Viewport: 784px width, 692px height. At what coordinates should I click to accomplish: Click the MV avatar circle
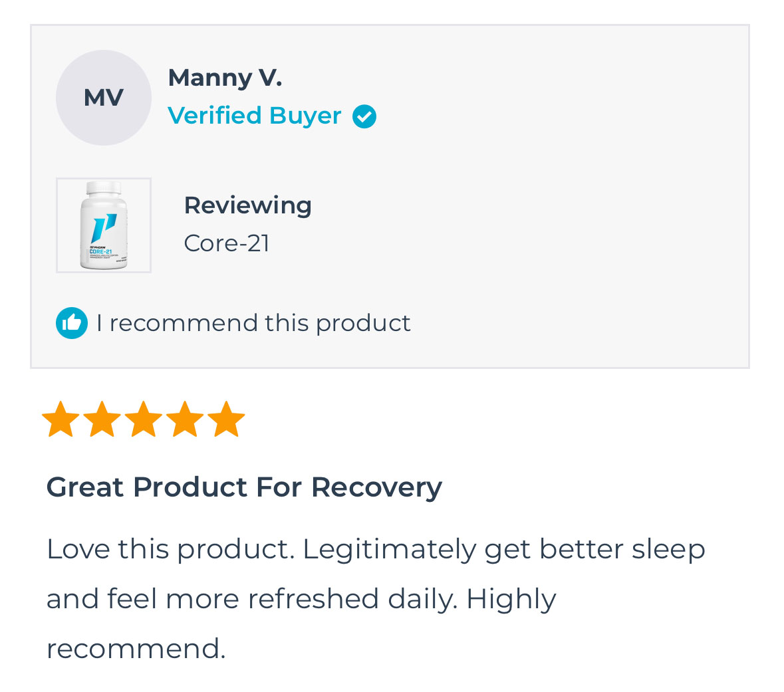[x=104, y=98]
